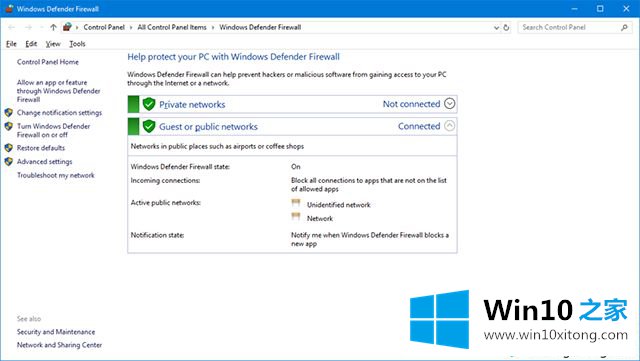
Task: Click the Control Panel icon in address bar
Action: point(67,27)
